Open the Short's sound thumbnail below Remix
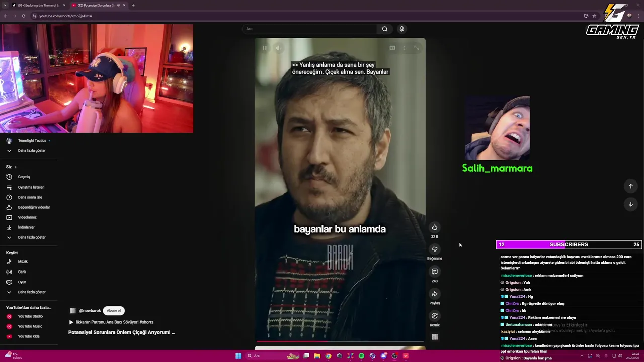This screenshot has width=644, height=362. pyautogui.click(x=435, y=337)
